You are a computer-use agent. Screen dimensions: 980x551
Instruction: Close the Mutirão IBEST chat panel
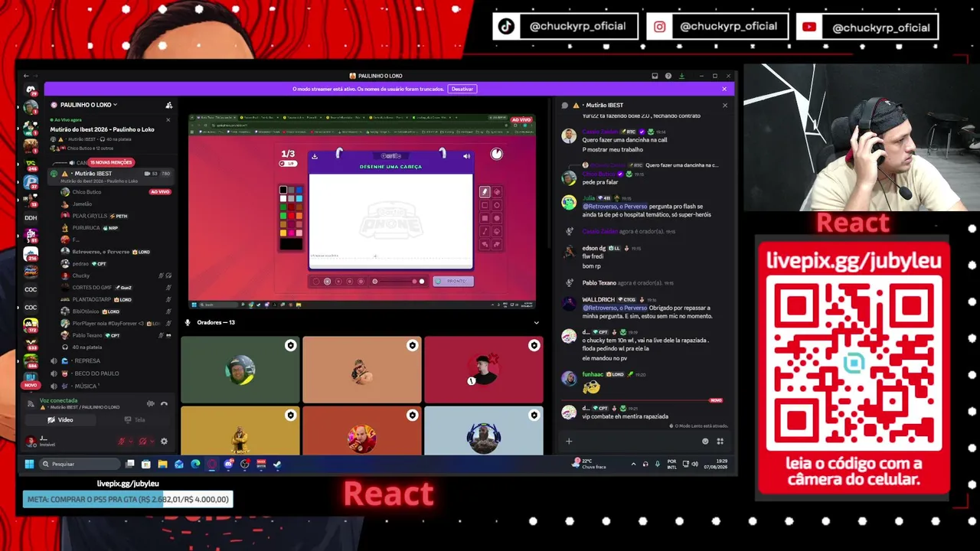point(725,105)
